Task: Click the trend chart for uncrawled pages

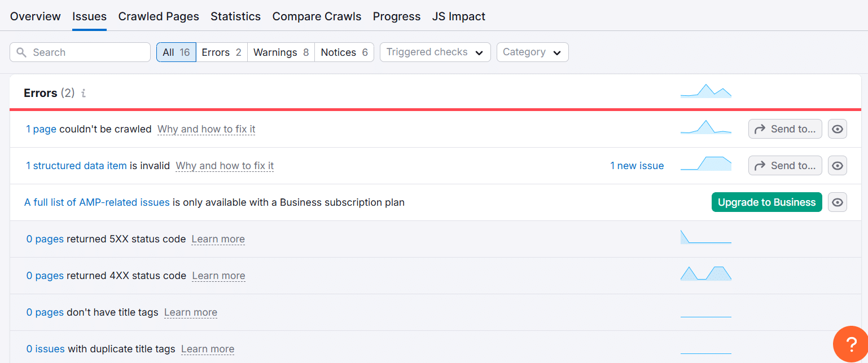Action: (705, 127)
